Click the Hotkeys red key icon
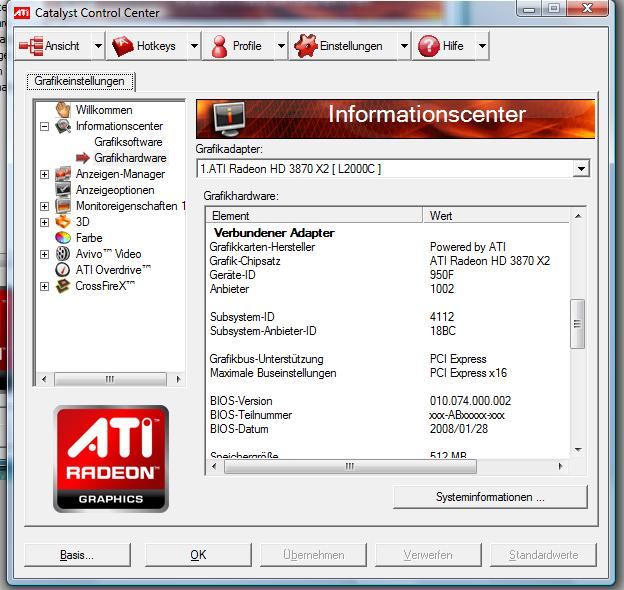This screenshot has width=624, height=590. tap(123, 46)
